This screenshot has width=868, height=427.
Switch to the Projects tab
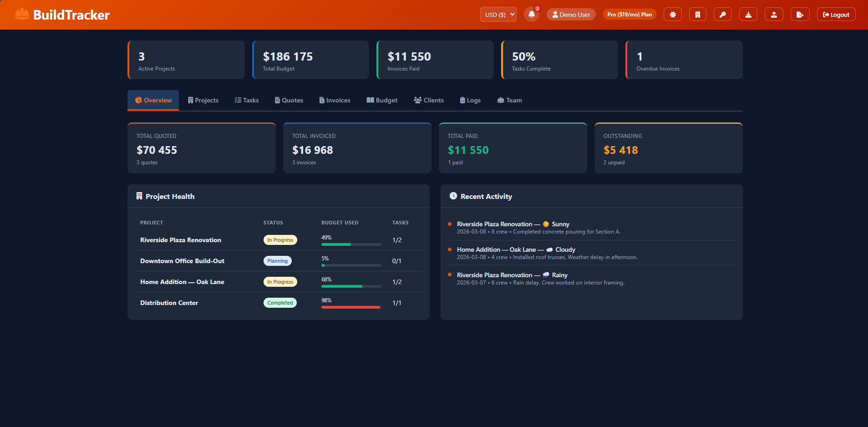[203, 100]
